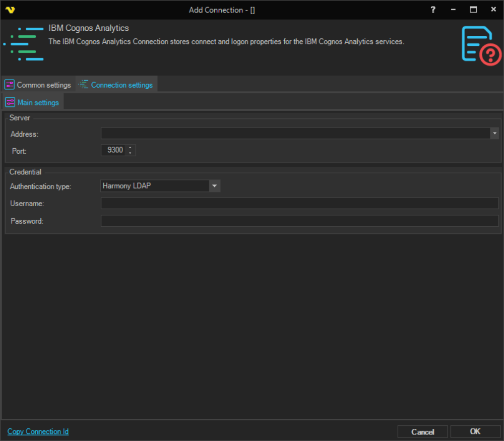
Task: Click inside the Address text field
Action: [x=295, y=133]
